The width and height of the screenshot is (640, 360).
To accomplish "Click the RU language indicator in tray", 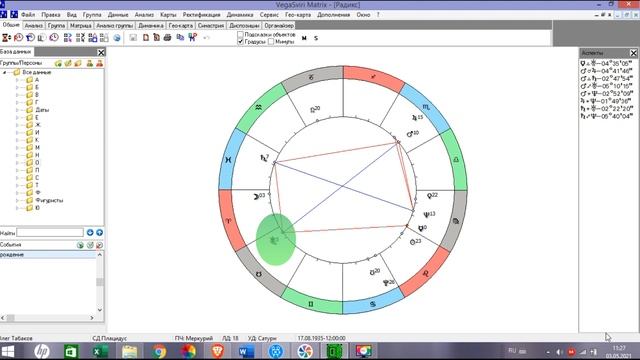I will click(512, 351).
